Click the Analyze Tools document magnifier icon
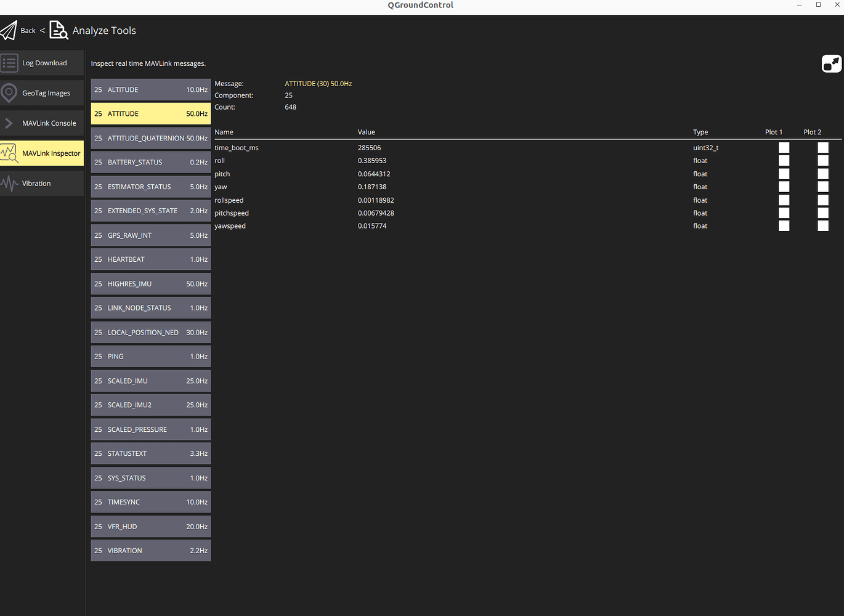 (59, 30)
